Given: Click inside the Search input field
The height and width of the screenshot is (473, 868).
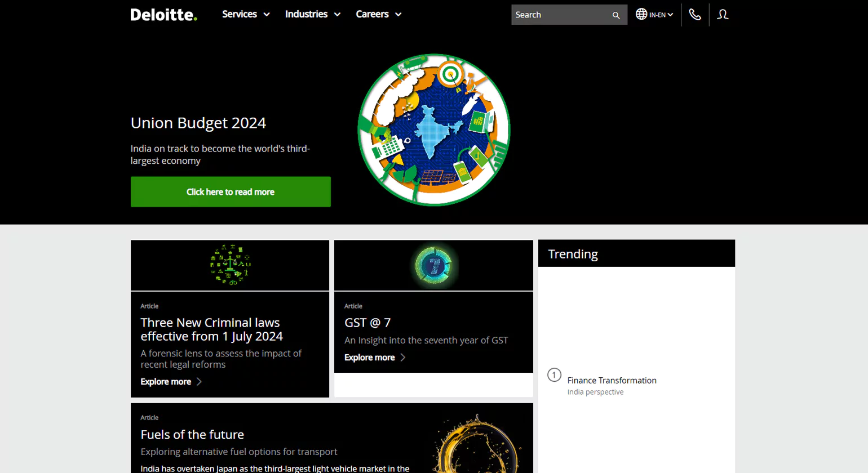Looking at the screenshot, I should [x=558, y=15].
